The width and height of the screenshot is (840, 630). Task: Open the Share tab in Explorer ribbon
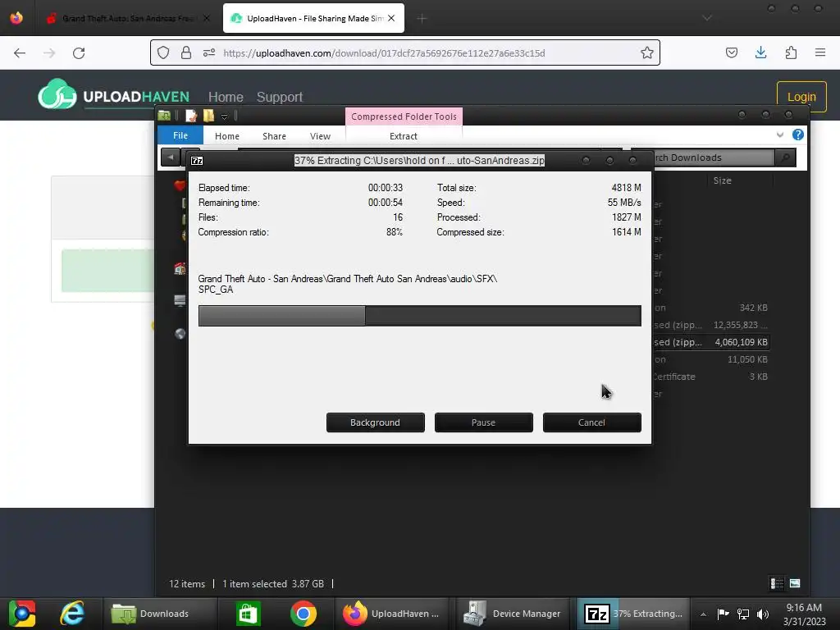pyautogui.click(x=274, y=136)
